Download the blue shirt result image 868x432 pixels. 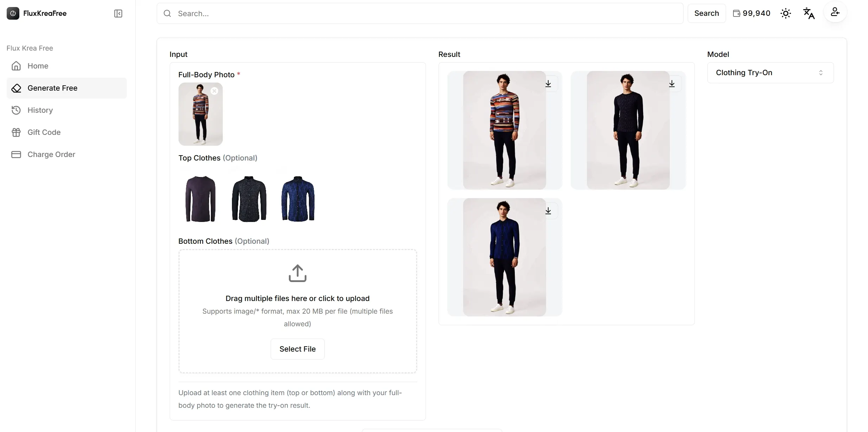pos(548,211)
